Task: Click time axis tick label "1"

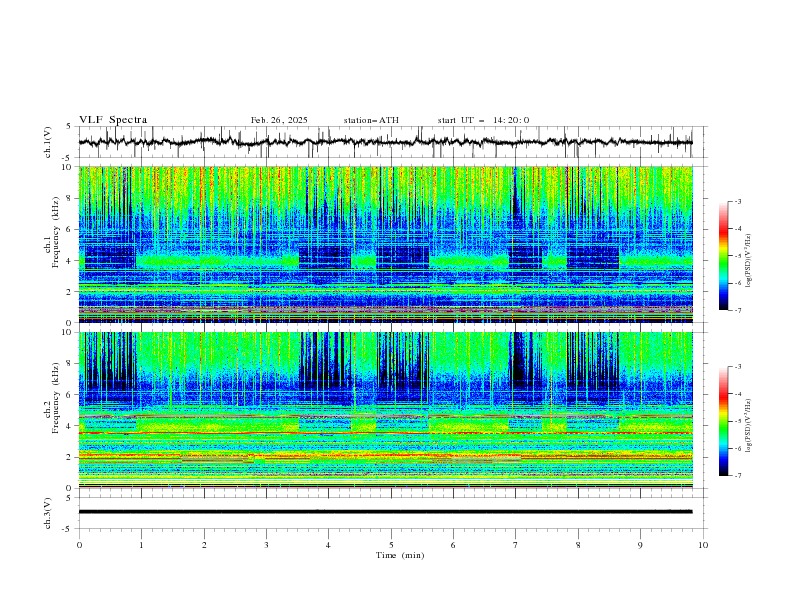Action: click(141, 545)
